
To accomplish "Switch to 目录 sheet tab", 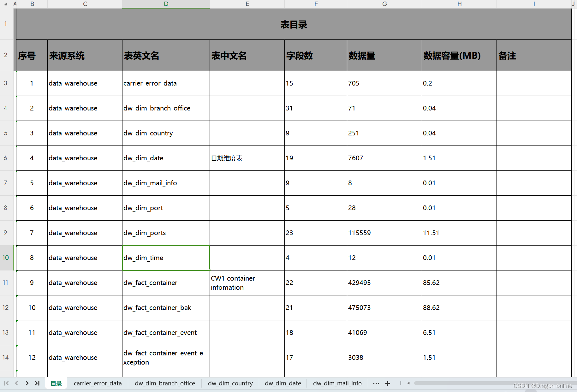I will [56, 383].
